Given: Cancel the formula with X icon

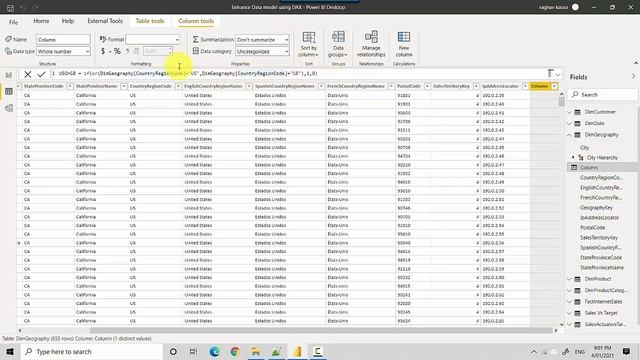Looking at the screenshot, I should pos(27,74).
